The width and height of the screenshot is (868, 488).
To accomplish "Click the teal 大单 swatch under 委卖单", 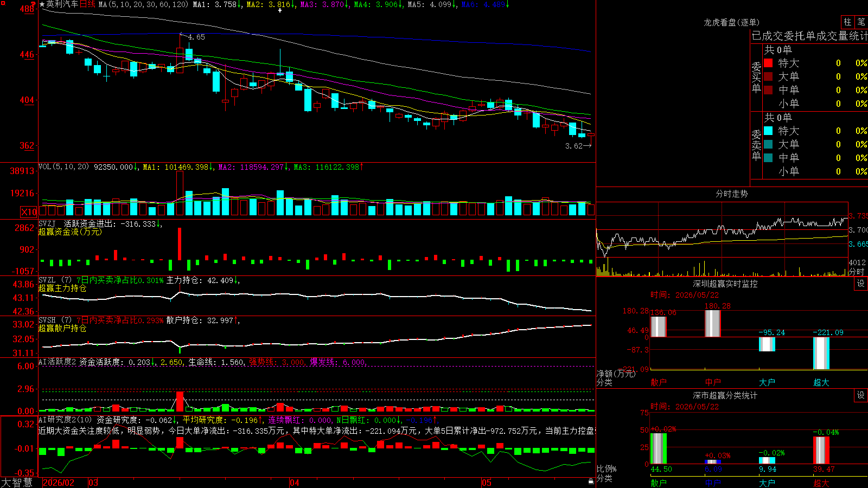I will pos(768,144).
